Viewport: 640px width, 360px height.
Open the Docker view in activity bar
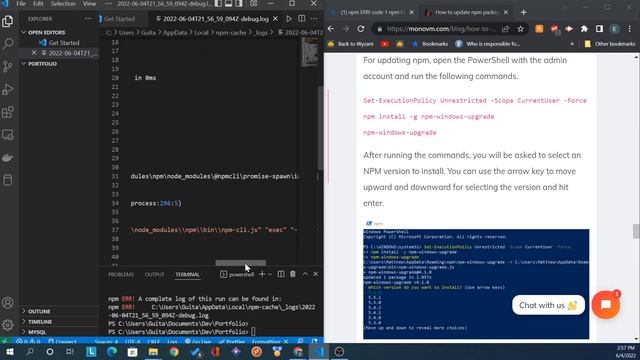click(8, 158)
